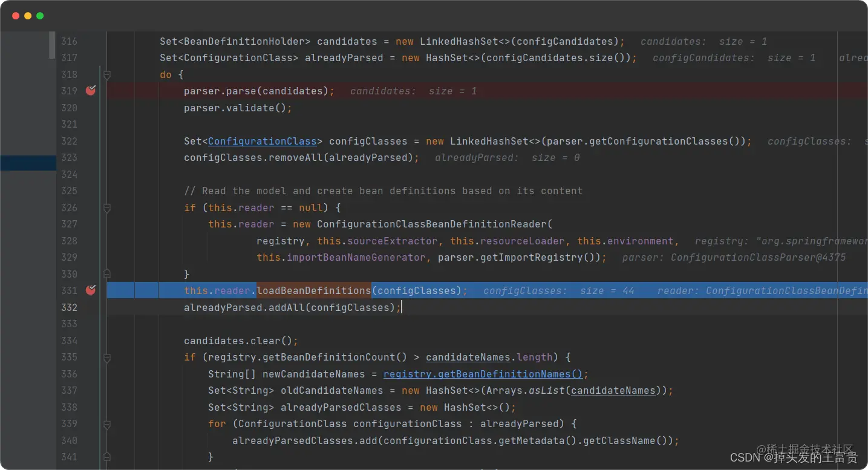Click this.importBeanNameGenerator argument
Image resolution: width=868 pixels, height=470 pixels.
341,257
